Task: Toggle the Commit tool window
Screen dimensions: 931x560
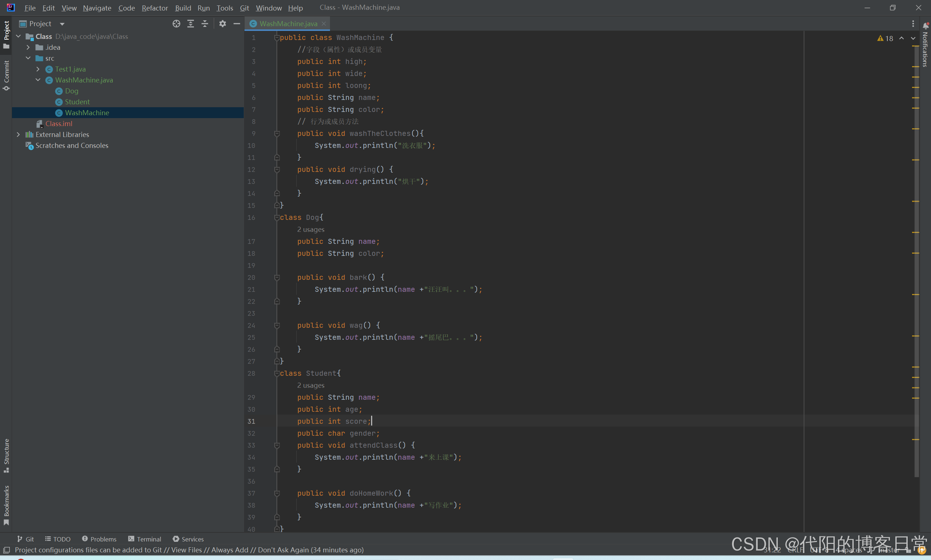Action: click(6, 76)
